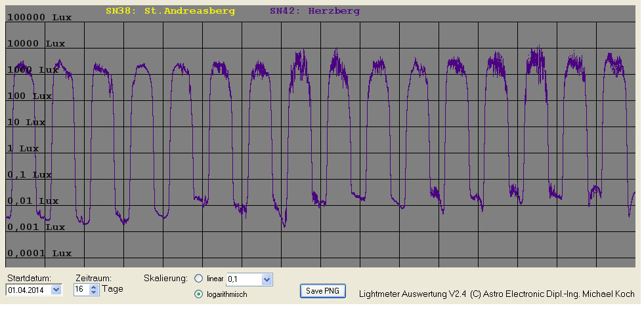
Task: Click the 100000 Lux axis label
Action: pyautogui.click(x=39, y=17)
